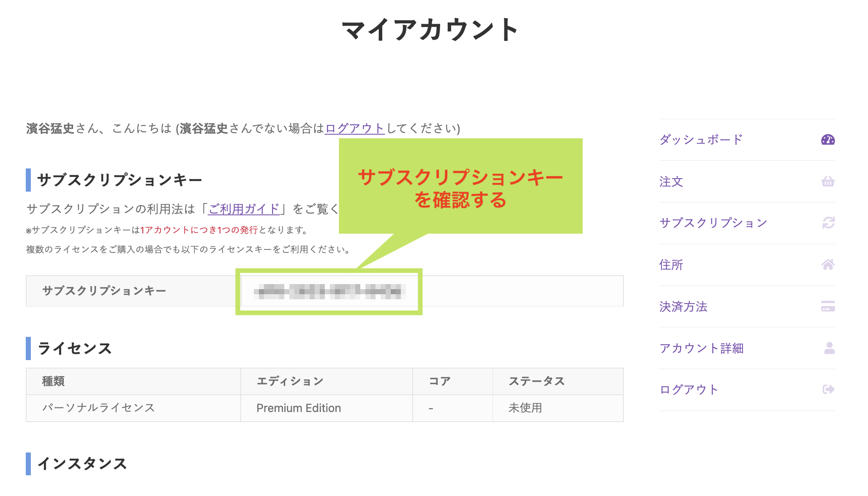Click the credit card icon beside 決済方法
868x496 pixels.
827,306
